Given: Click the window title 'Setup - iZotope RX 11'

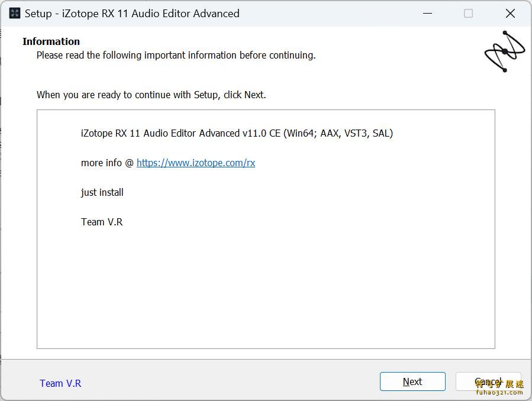Looking at the screenshot, I should [132, 14].
